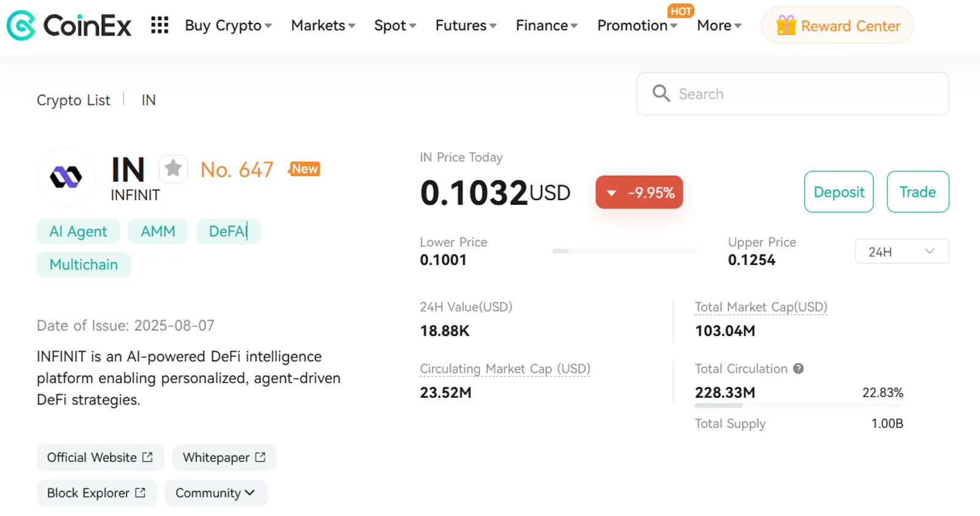Open the Reward Center
Image resolution: width=980 pixels, height=516 pixels.
click(x=837, y=26)
